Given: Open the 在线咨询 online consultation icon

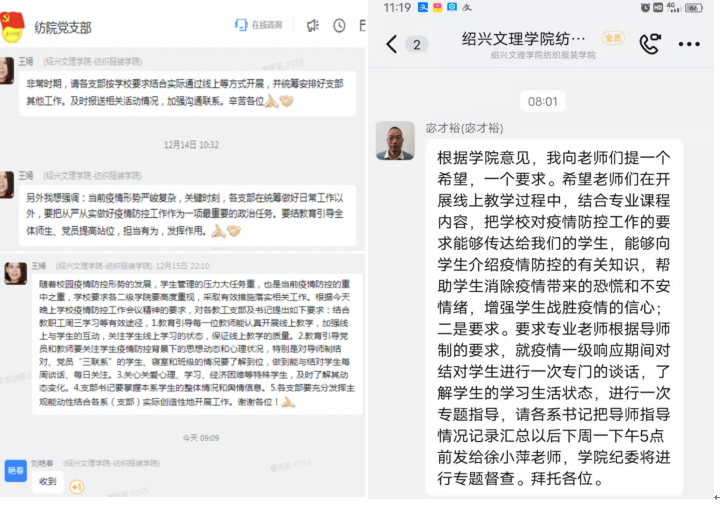Looking at the screenshot, I should tap(259, 25).
